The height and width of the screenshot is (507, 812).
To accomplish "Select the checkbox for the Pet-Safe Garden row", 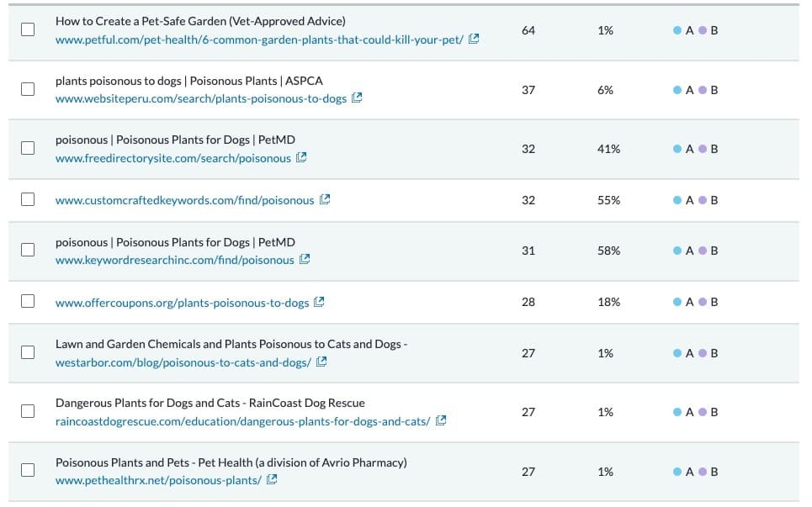I will (27, 29).
